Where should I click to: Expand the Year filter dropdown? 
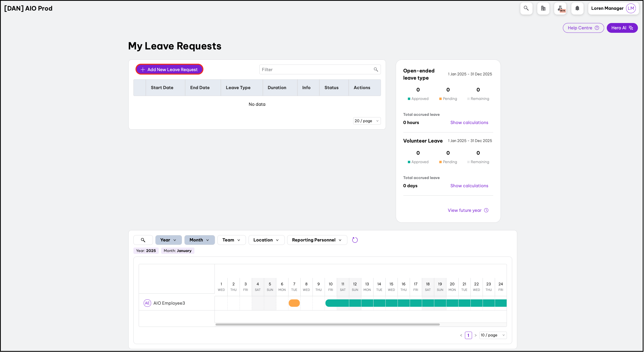(168, 240)
